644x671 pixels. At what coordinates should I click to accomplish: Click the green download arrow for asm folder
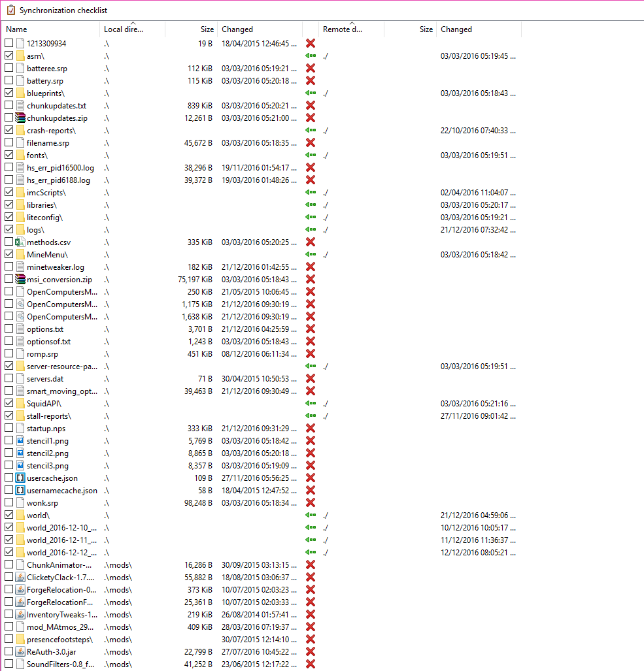(x=311, y=56)
